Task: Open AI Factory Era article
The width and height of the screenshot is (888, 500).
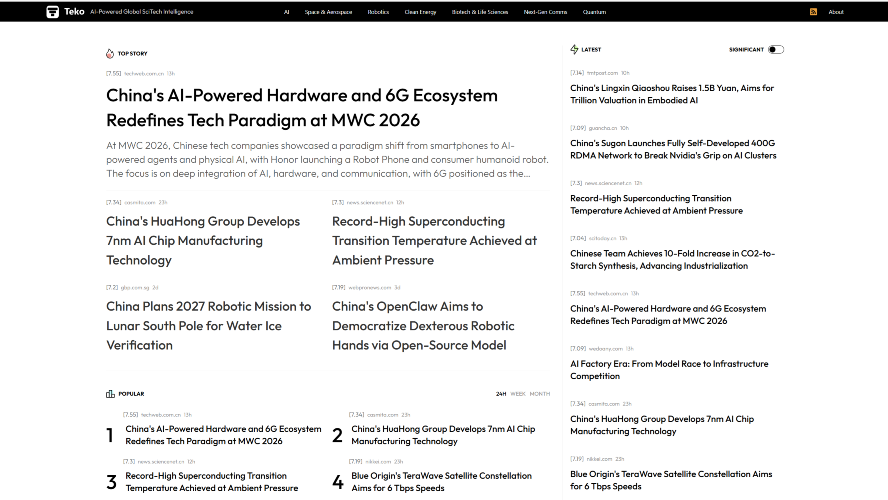Action: [669, 370]
